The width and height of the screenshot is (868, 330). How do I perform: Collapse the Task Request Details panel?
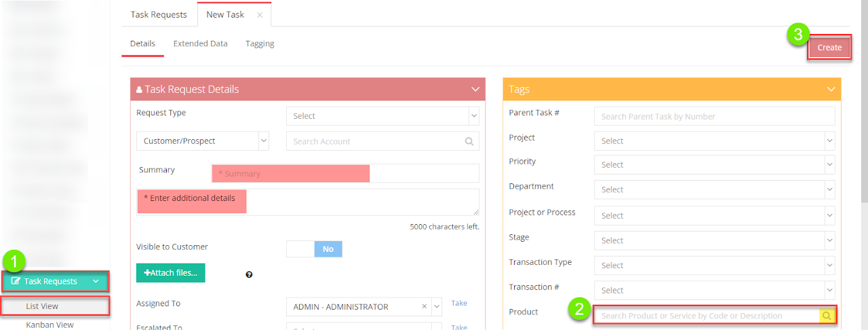475,90
